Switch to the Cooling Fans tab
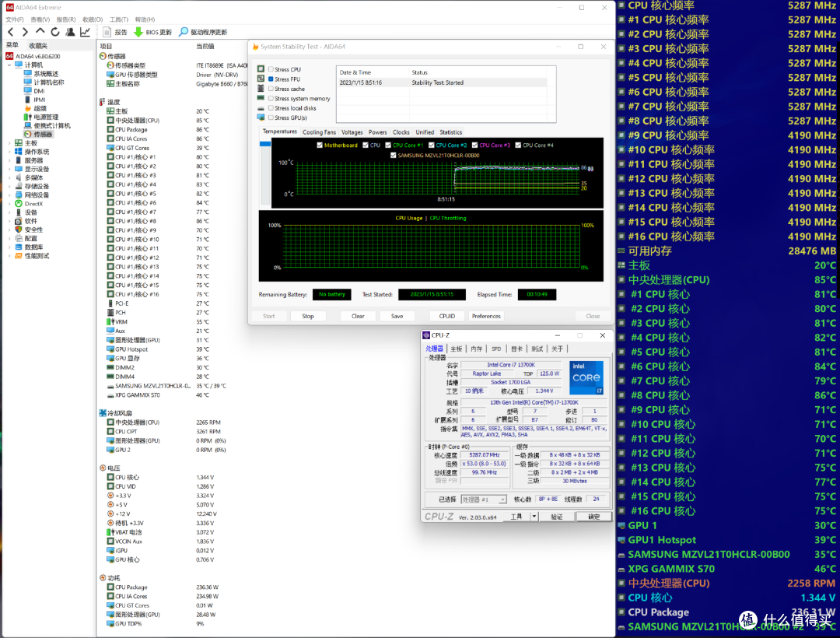The width and height of the screenshot is (840, 638). click(x=320, y=132)
